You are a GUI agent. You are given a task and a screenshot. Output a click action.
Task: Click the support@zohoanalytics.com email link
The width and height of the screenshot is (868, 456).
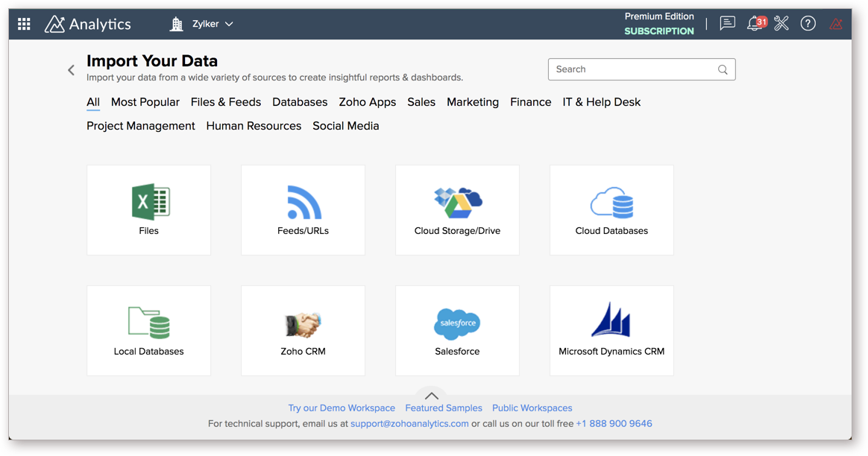point(409,423)
